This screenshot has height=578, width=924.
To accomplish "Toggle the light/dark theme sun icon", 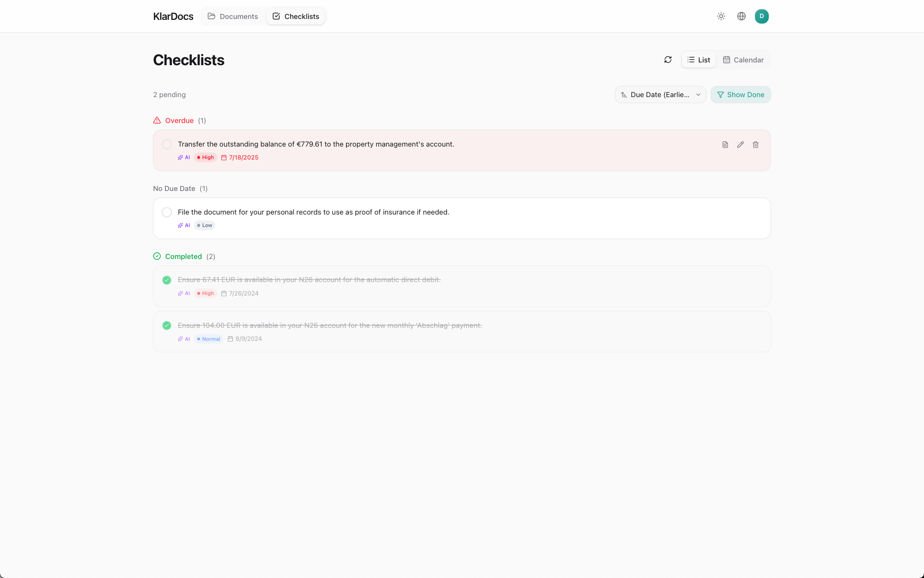I will click(x=721, y=16).
